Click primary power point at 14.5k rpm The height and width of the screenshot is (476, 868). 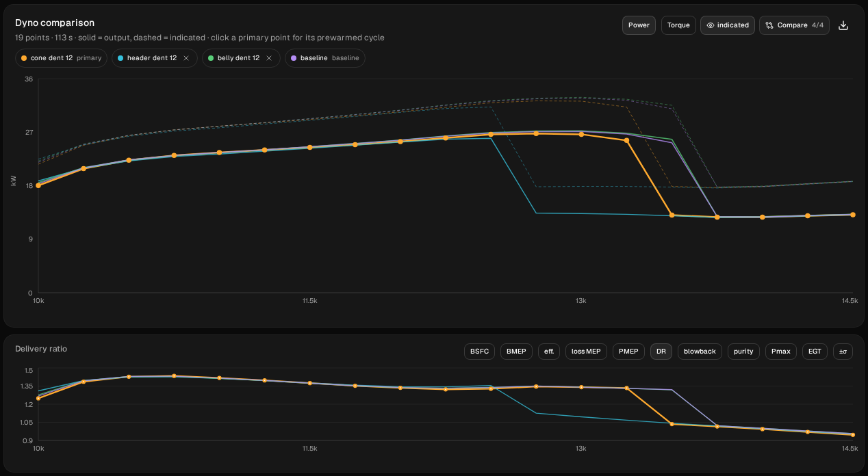pos(852,215)
